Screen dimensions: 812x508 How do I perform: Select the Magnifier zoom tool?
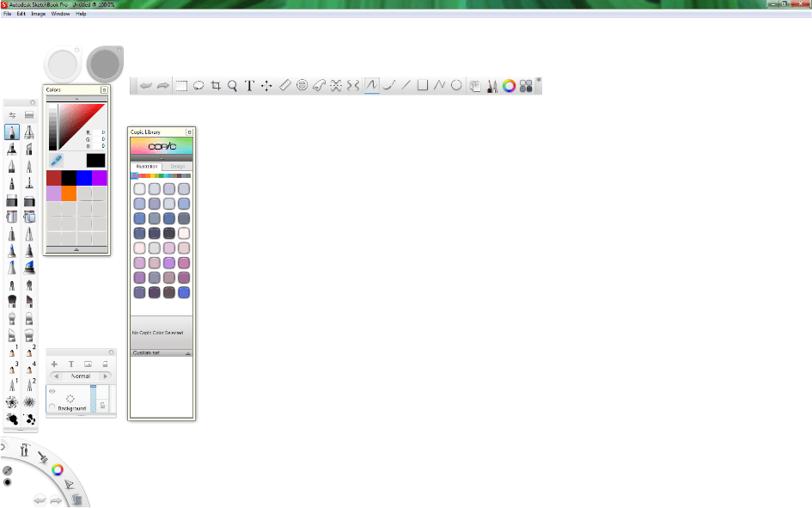(233, 85)
